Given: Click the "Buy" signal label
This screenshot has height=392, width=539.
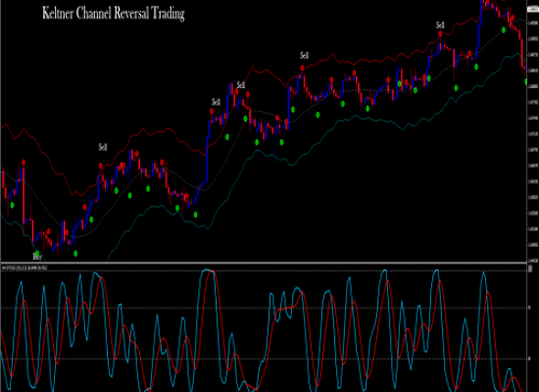Looking at the screenshot, I should [37, 257].
